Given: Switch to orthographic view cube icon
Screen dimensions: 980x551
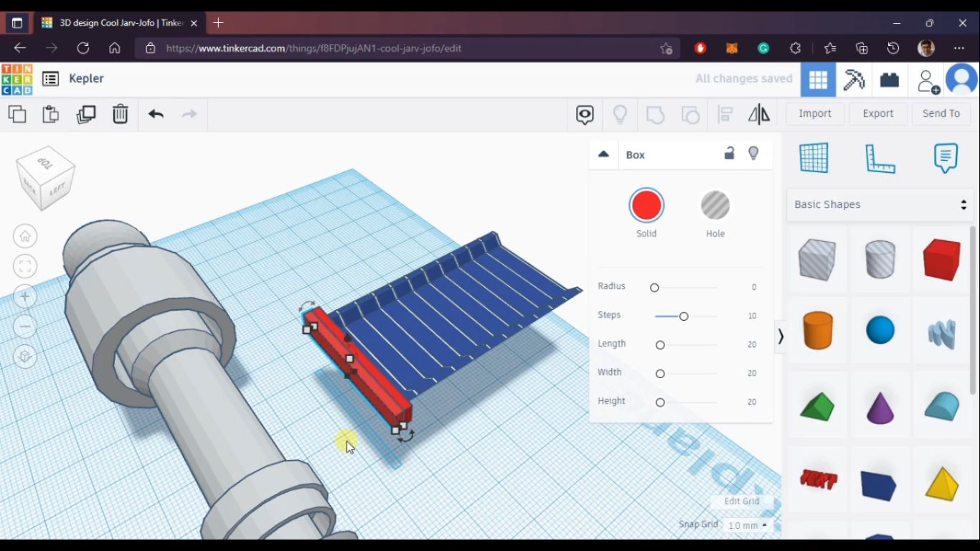Looking at the screenshot, I should point(25,357).
